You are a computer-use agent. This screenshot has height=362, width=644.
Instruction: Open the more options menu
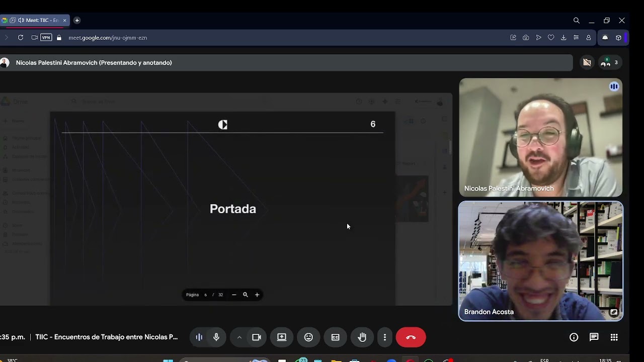[385, 337]
